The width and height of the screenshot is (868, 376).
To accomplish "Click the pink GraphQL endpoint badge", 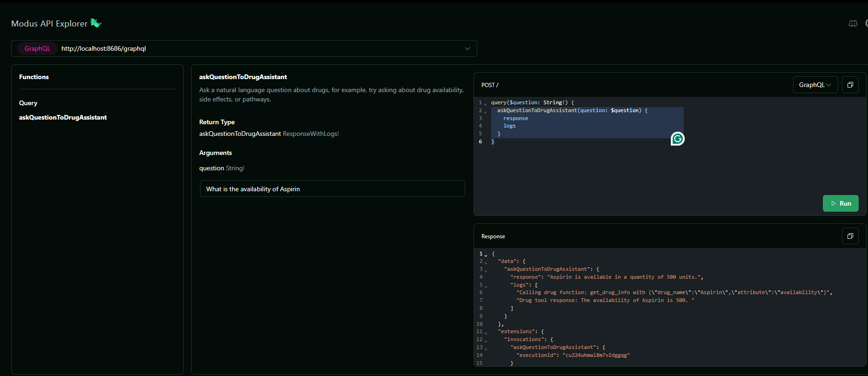I will click(x=37, y=48).
